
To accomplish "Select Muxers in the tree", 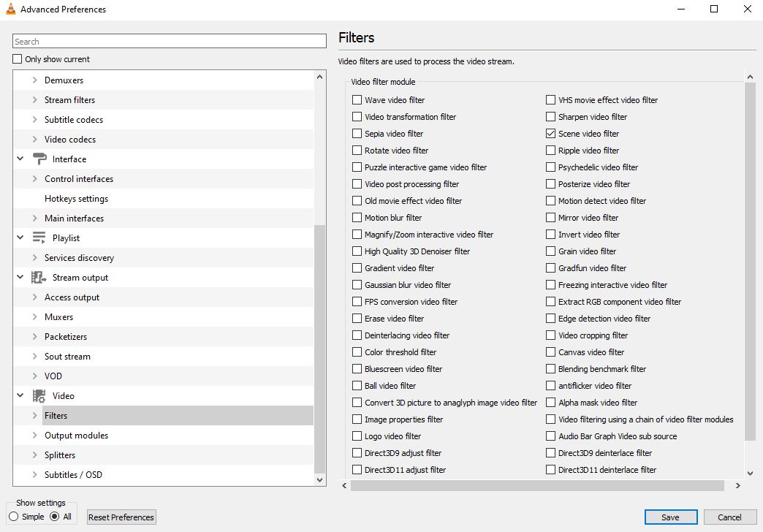I will [59, 317].
